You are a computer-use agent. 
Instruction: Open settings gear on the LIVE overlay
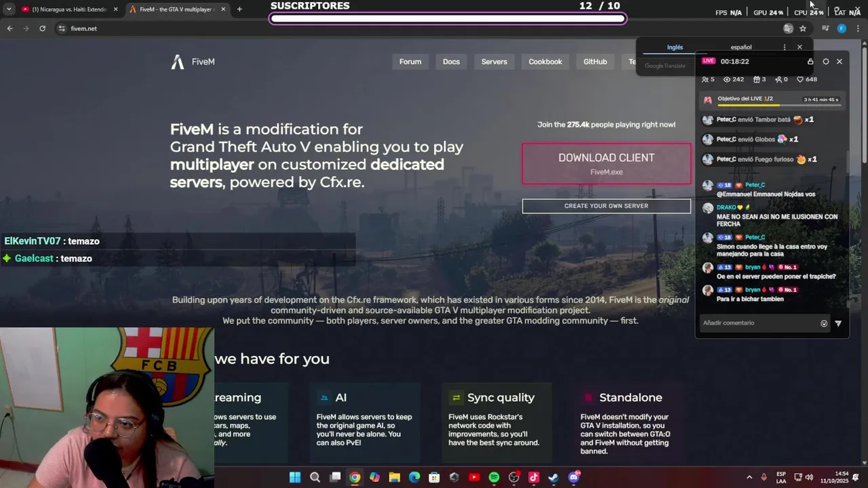[825, 62]
